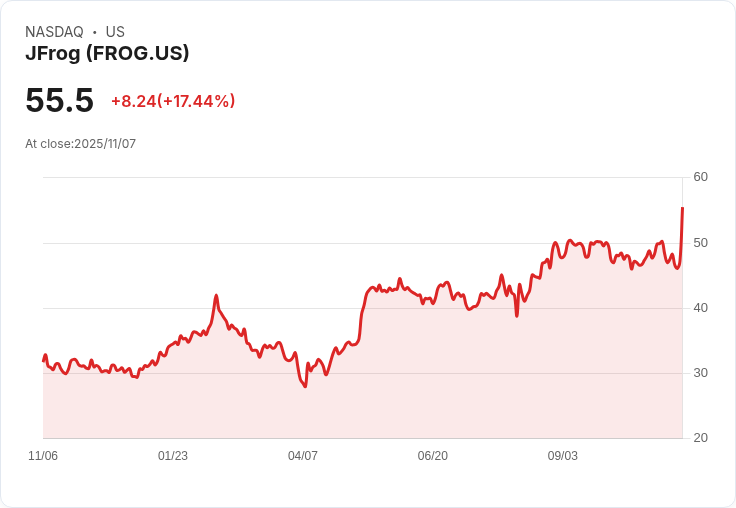Select the 06/20 date on x-axis

(433, 456)
